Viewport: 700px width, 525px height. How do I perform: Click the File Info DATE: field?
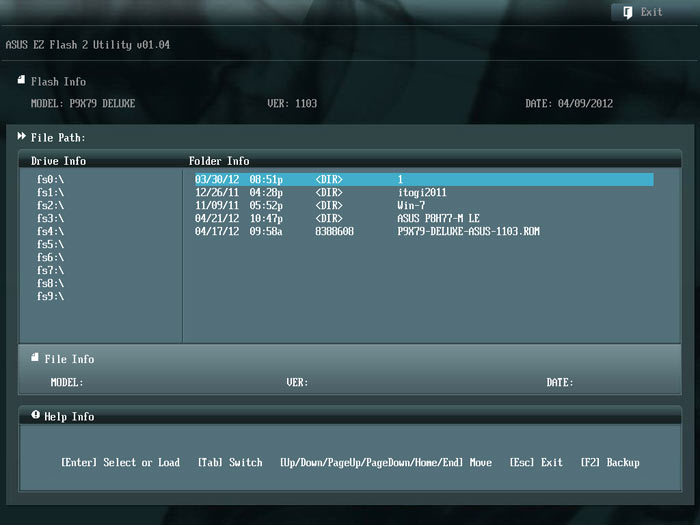(x=560, y=383)
